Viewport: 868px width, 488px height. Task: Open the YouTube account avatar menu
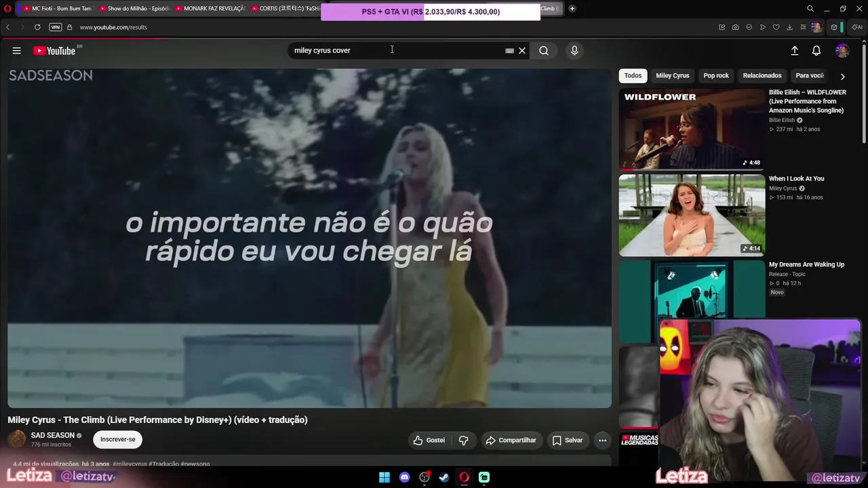(x=842, y=51)
